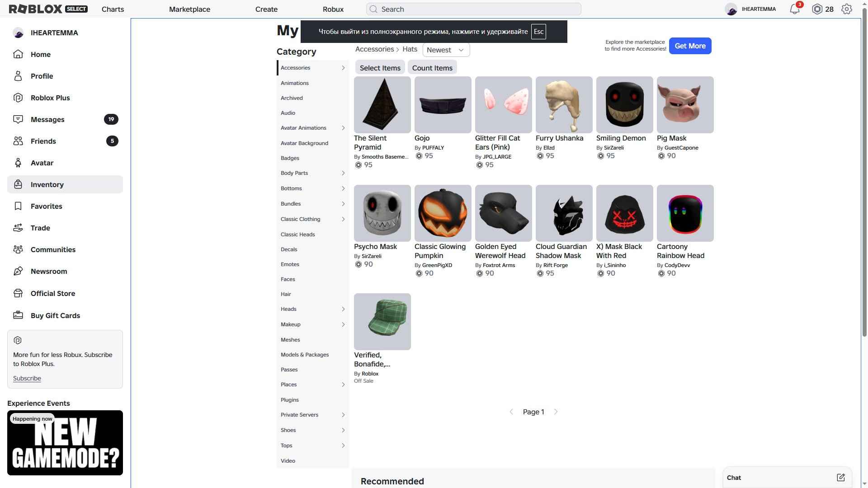
Task: Click the Count Items button
Action: (432, 68)
